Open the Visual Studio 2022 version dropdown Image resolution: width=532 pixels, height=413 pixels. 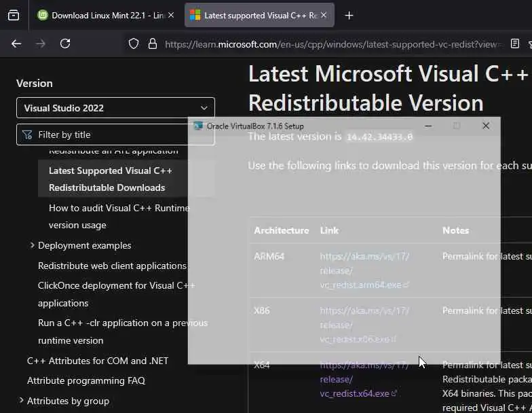point(115,107)
